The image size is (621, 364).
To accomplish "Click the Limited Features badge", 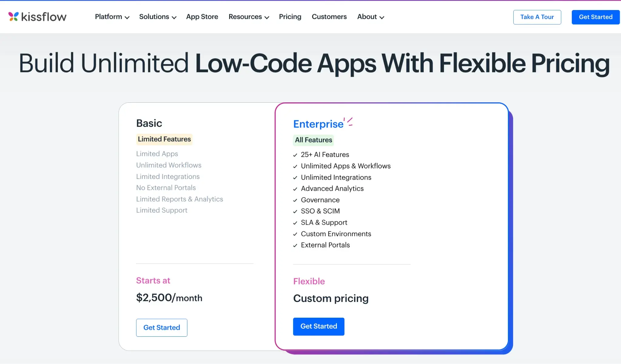I will 164,139.
